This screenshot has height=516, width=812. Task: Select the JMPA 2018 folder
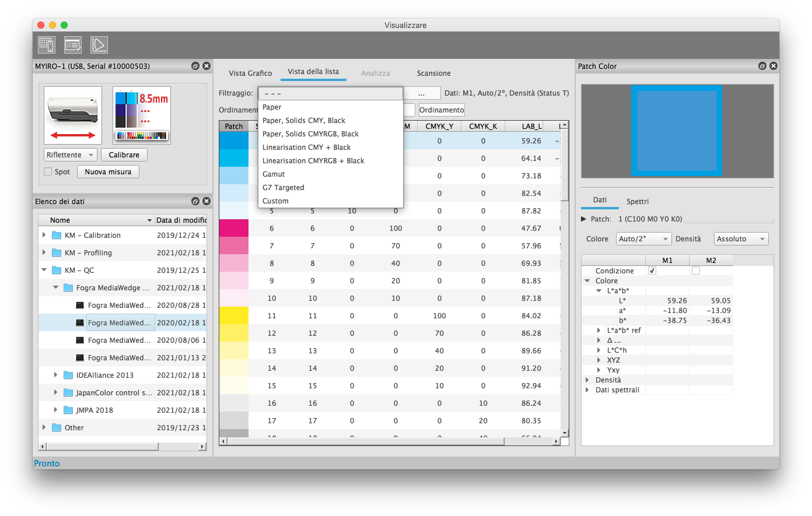pyautogui.click(x=94, y=410)
